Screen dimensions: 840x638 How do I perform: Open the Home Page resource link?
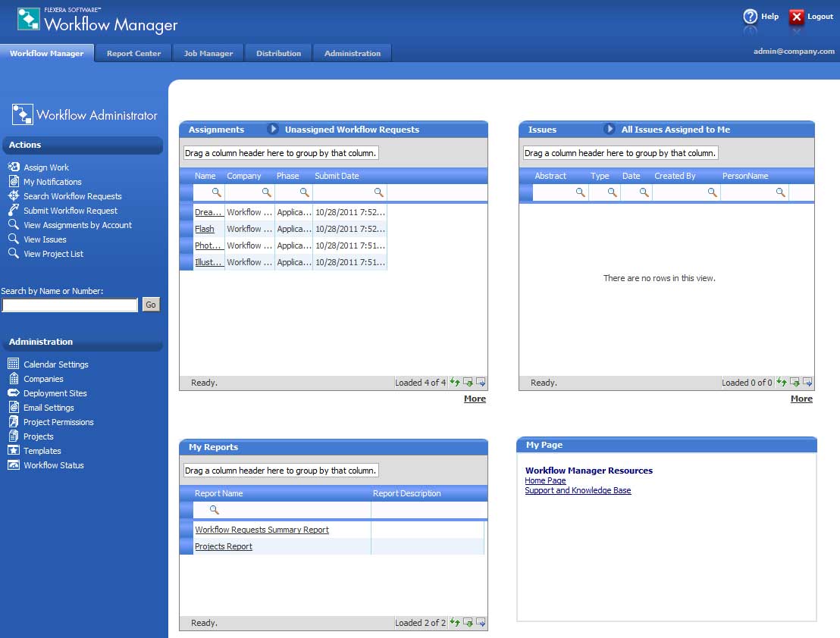point(545,480)
